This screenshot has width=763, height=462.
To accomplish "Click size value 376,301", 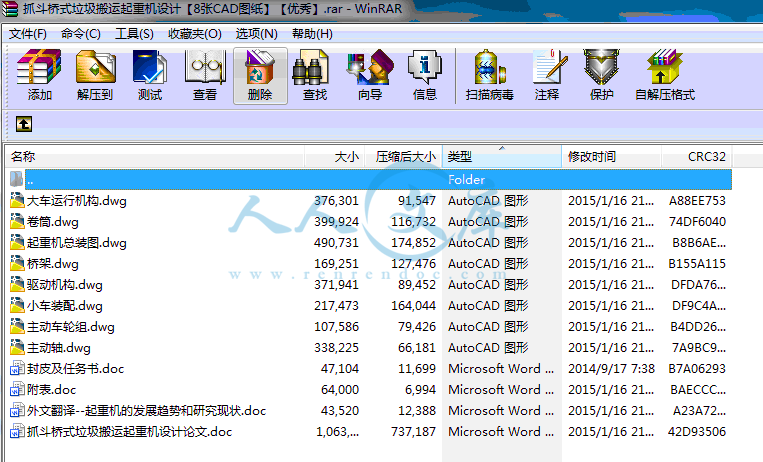I will [336, 200].
